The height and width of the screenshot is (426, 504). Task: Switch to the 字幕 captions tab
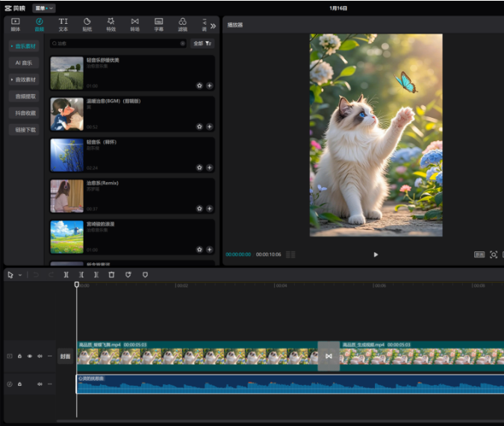[x=158, y=25]
